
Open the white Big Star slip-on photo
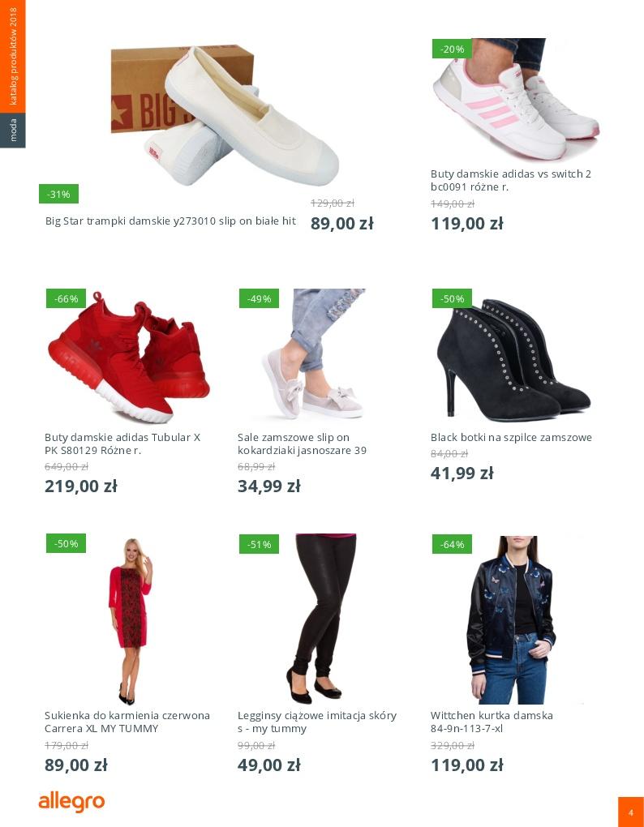[225, 116]
